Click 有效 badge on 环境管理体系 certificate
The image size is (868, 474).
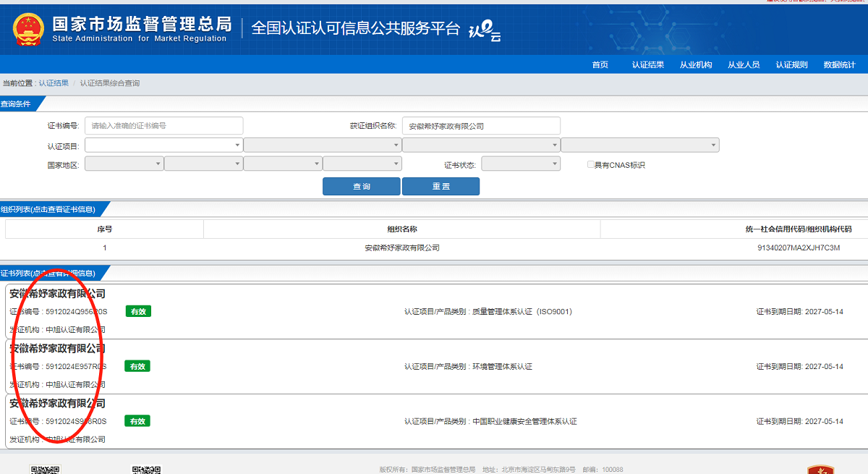coord(137,366)
